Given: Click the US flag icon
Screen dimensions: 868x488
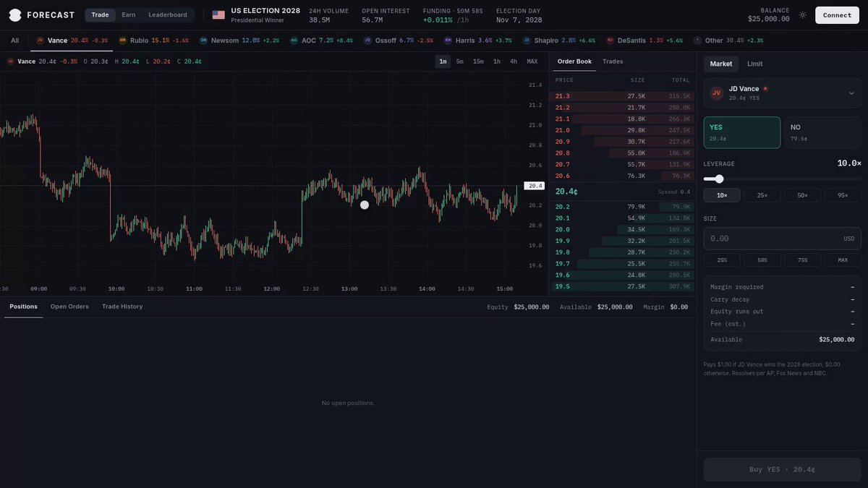Looking at the screenshot, I should (218, 14).
